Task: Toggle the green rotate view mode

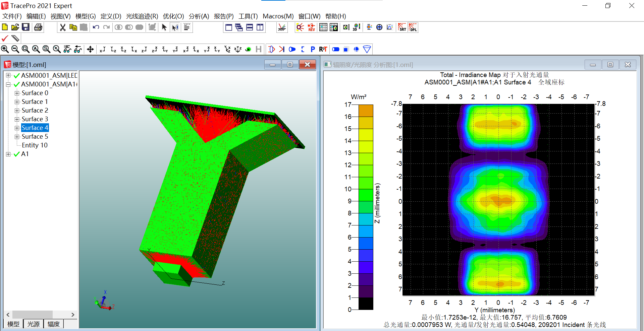Action: coord(248,49)
